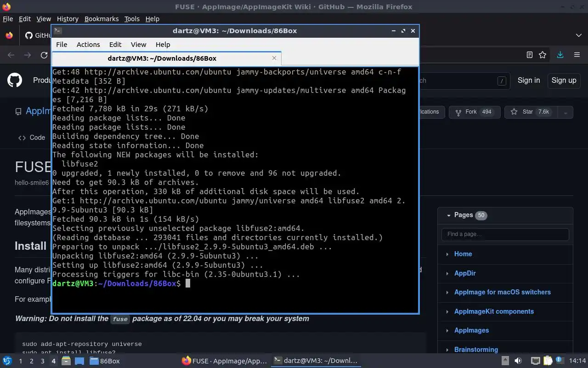Expand the Brainstorming page entry
This screenshot has height=368, width=588.
coord(447,350)
